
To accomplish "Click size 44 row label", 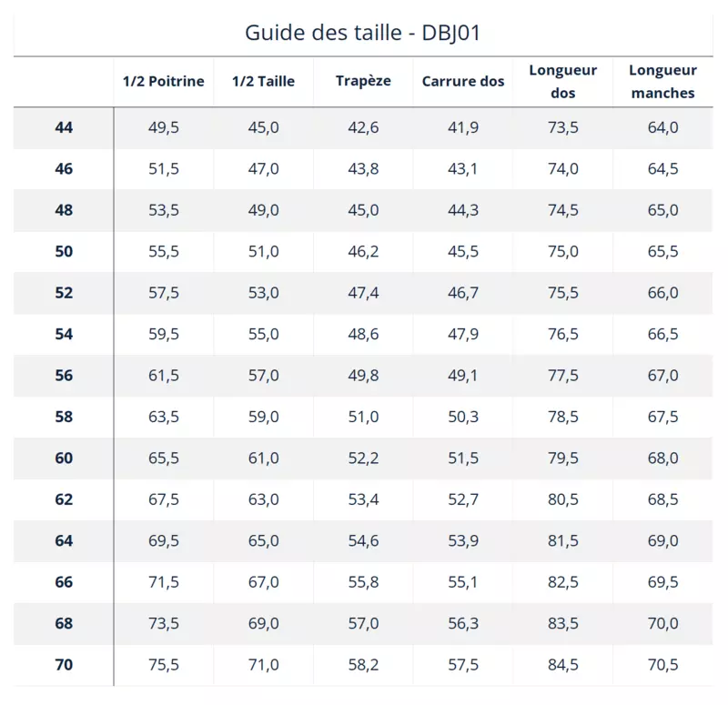I will (x=64, y=127).
